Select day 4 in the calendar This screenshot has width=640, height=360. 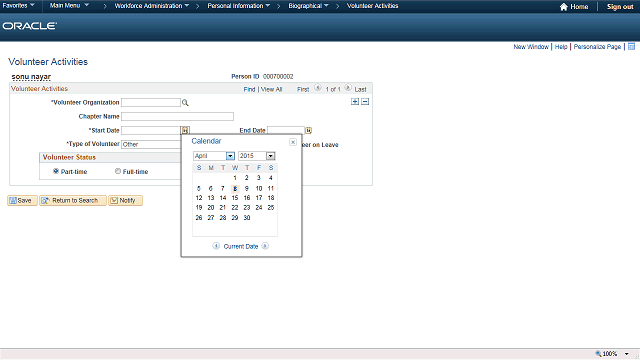click(271, 178)
